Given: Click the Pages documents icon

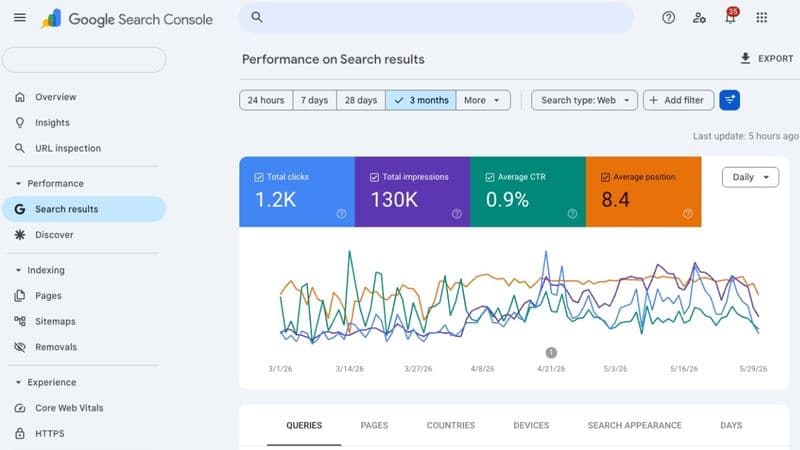Looking at the screenshot, I should (x=20, y=296).
